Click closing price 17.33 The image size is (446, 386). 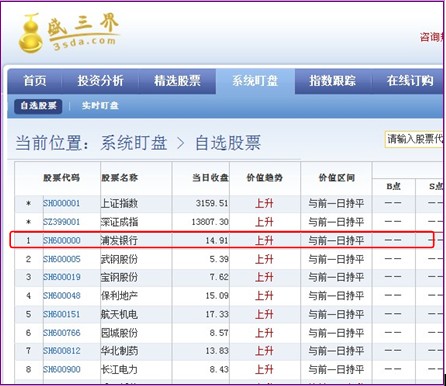pyautogui.click(x=217, y=314)
